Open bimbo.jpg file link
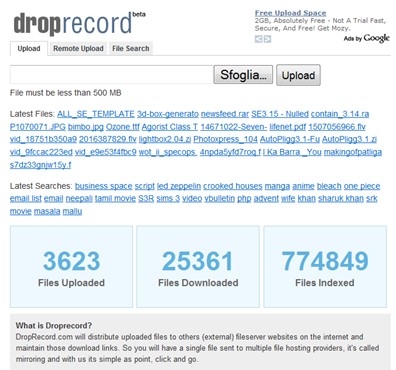The height and width of the screenshot is (370, 396). (86, 127)
